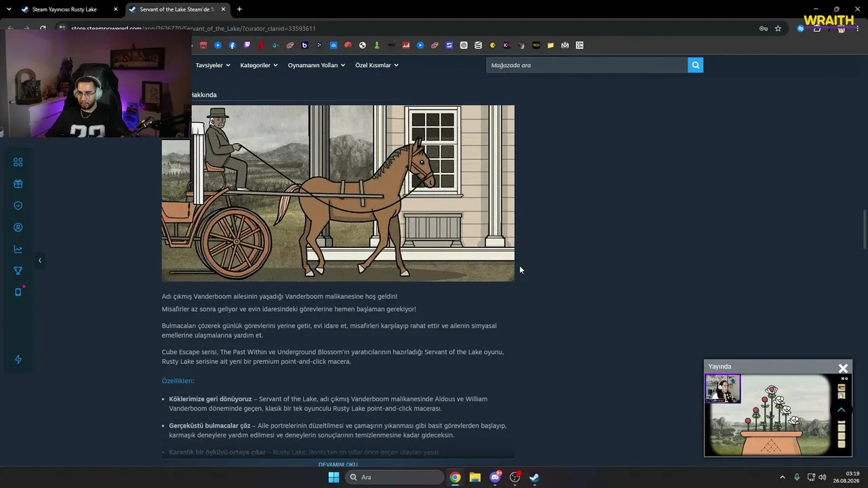Expand the Kategoriler dropdown menu

(259, 65)
